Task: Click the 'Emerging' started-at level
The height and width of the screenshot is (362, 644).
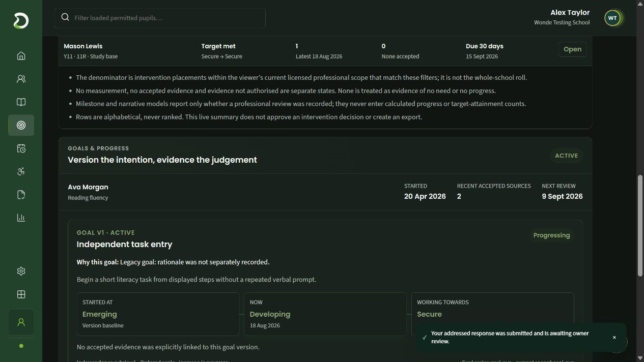Action: point(100,314)
